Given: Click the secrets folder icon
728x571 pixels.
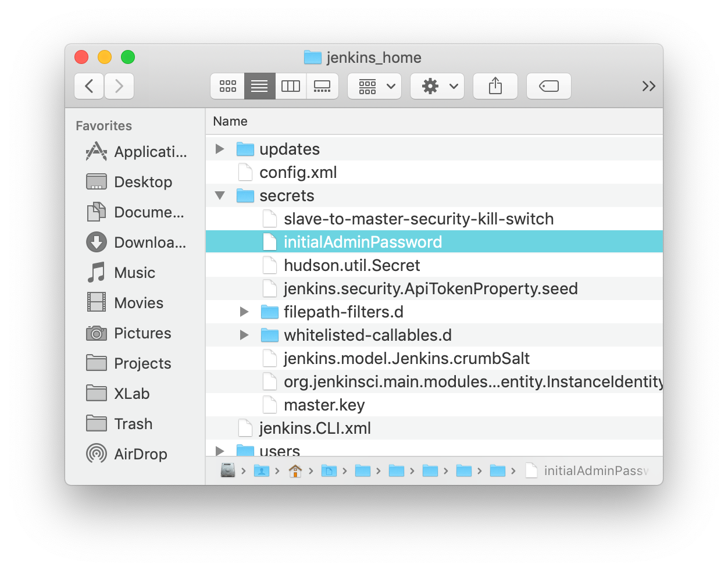Looking at the screenshot, I should (x=245, y=196).
